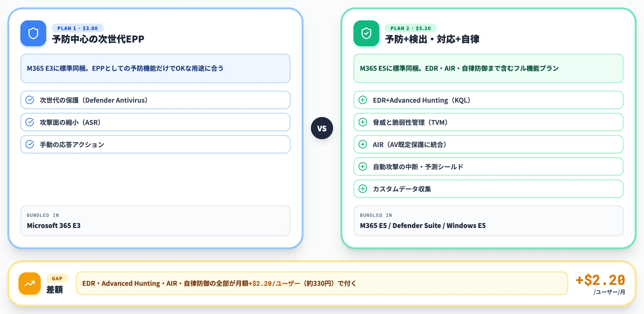Click plus icon beside 脅威と脆弱性管理 (TVM)

point(363,122)
